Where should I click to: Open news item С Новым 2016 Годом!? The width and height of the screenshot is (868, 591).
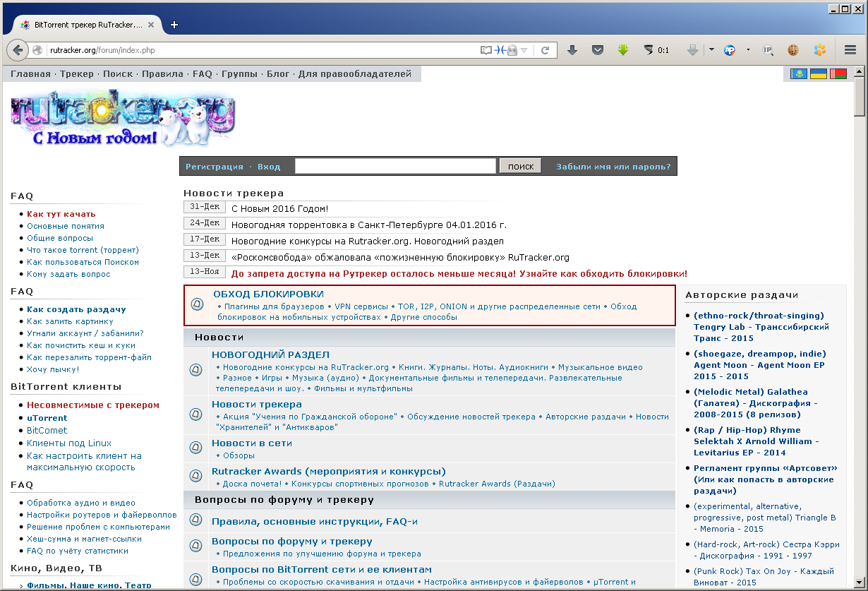point(279,208)
